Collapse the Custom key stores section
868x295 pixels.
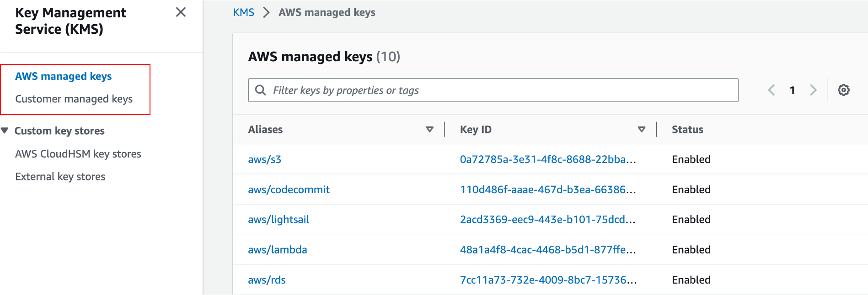5,131
